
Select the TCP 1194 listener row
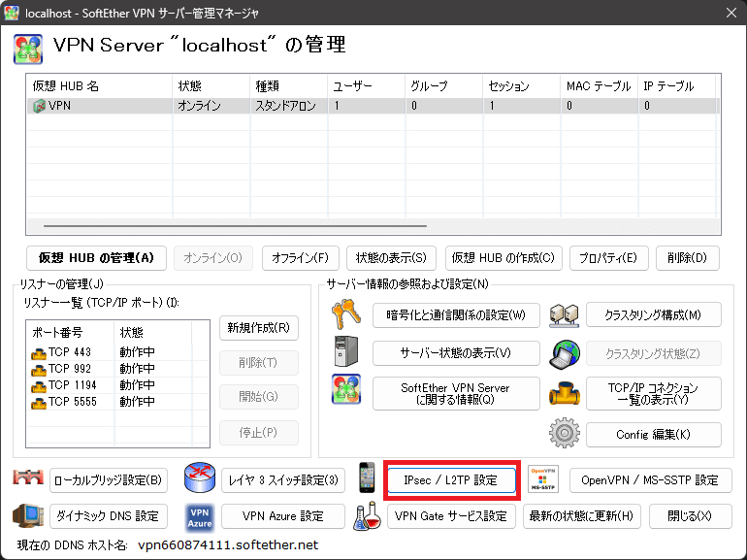[x=117, y=385]
